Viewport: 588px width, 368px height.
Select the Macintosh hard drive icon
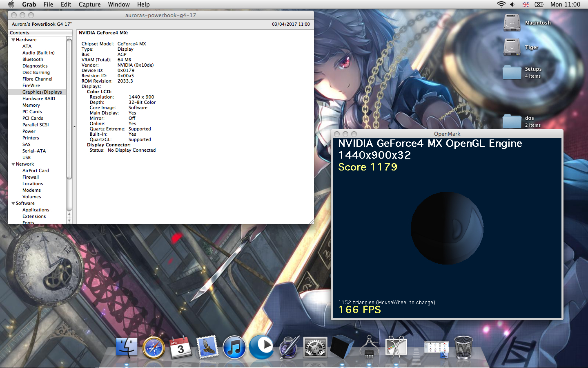click(x=512, y=23)
